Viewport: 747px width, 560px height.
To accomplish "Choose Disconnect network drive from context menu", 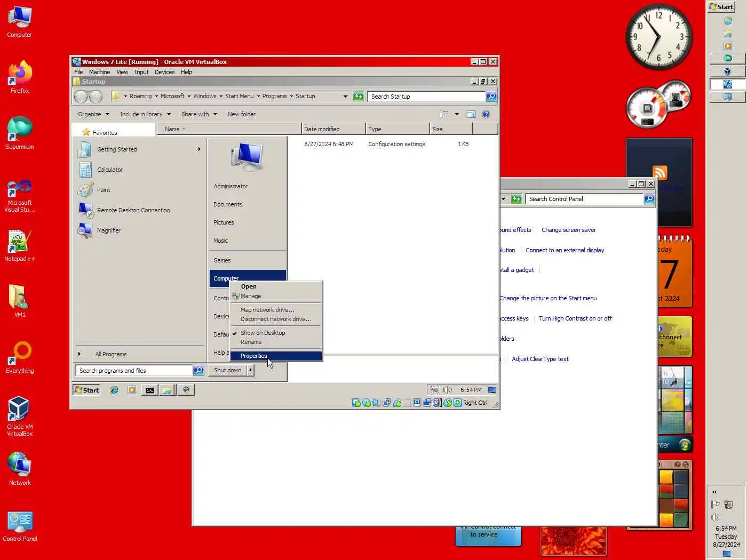I will click(x=276, y=319).
